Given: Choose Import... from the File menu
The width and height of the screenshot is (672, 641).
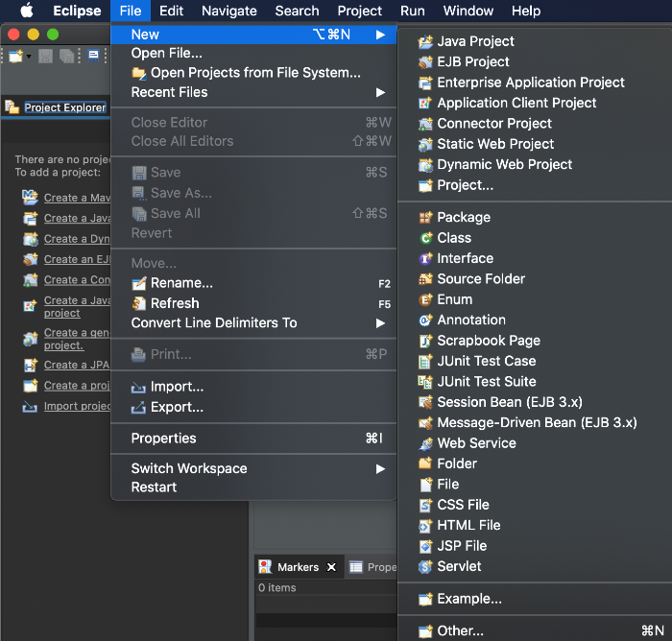Looking at the screenshot, I should click(253, 387).
